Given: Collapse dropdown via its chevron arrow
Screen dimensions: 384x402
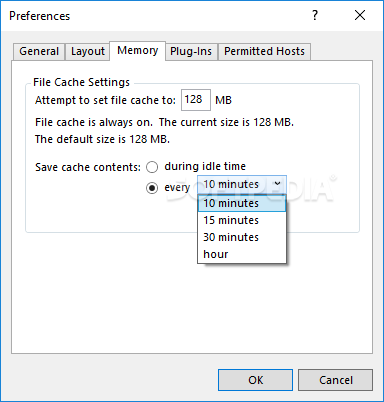Looking at the screenshot, I should 277,184.
